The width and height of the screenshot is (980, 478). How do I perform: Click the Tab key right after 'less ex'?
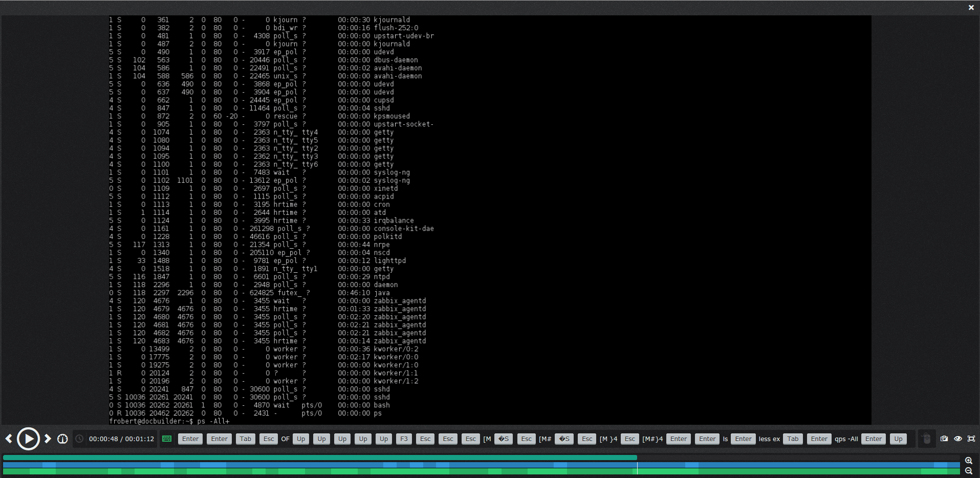pos(793,439)
